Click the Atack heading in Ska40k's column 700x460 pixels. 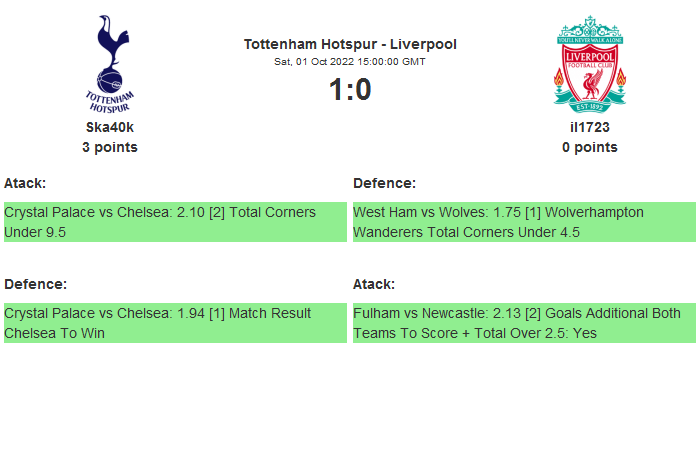click(x=25, y=183)
